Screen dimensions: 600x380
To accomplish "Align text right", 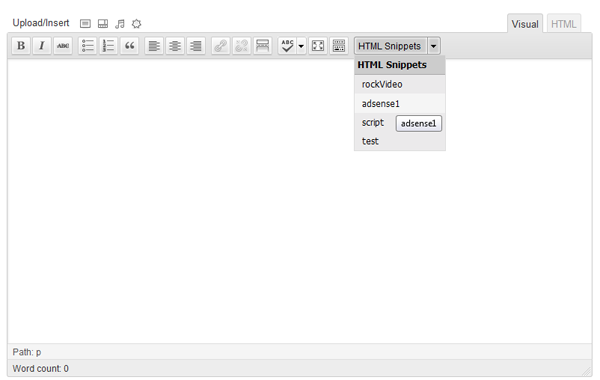I will (196, 46).
